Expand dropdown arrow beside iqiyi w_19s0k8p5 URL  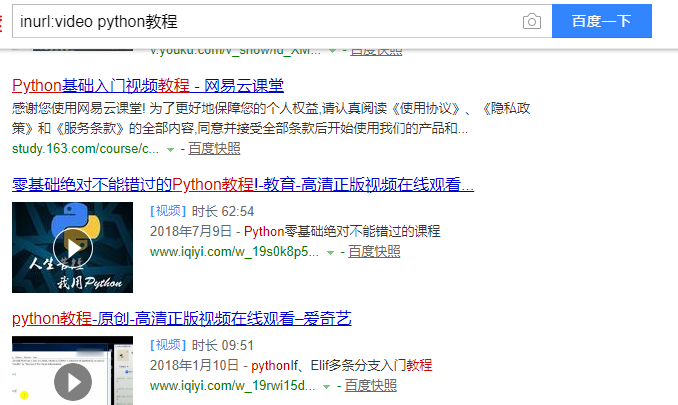click(x=330, y=252)
